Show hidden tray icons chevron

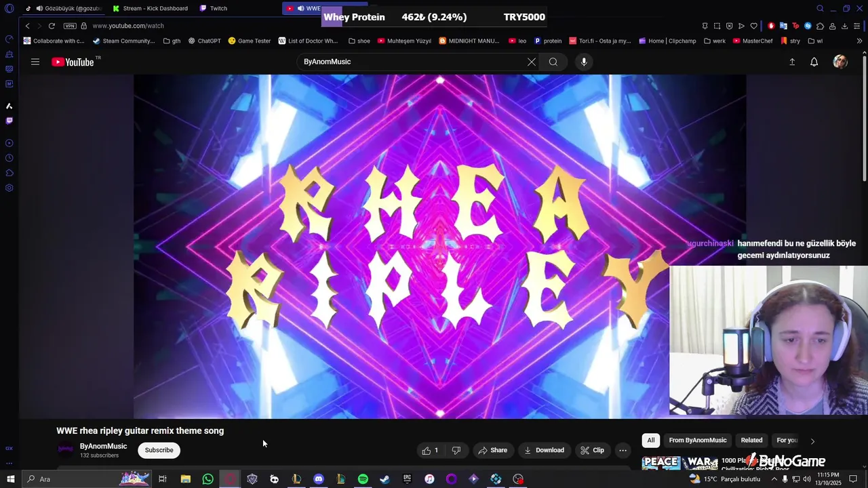point(774,479)
